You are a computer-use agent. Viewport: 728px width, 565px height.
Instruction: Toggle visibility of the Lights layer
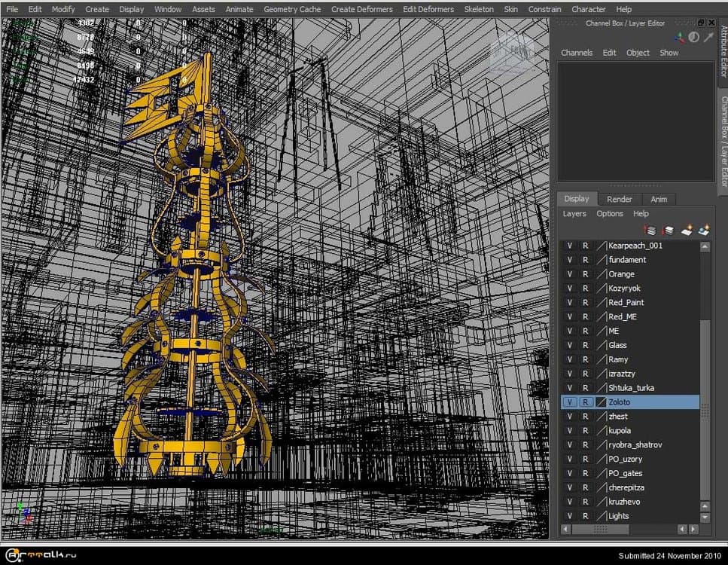coord(570,516)
